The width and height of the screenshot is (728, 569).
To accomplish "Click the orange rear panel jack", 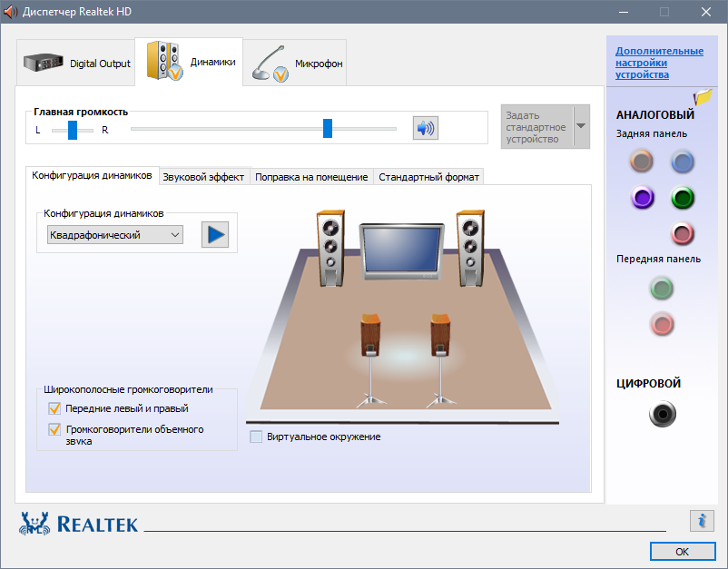I will [x=642, y=161].
